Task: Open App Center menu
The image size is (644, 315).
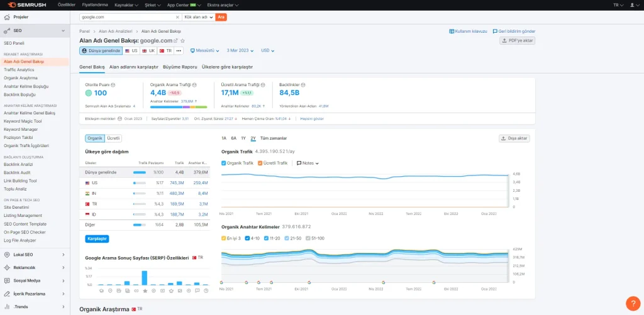Action: [x=184, y=5]
